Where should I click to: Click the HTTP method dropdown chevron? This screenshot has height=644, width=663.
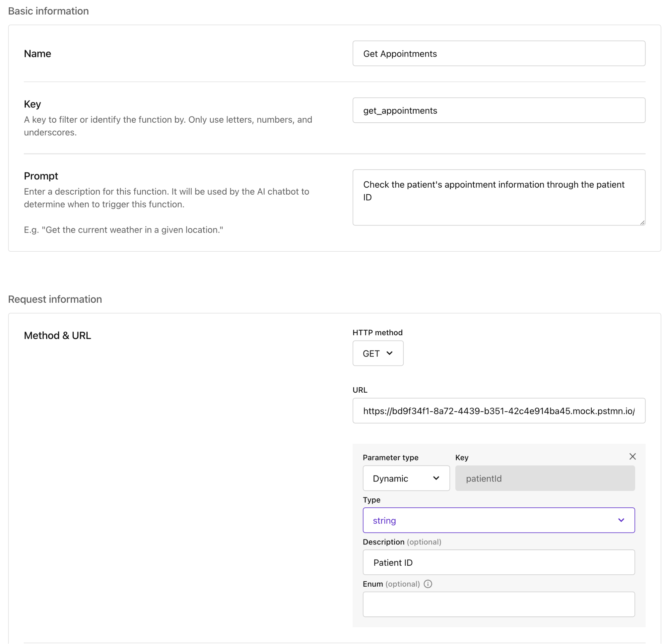click(x=390, y=353)
